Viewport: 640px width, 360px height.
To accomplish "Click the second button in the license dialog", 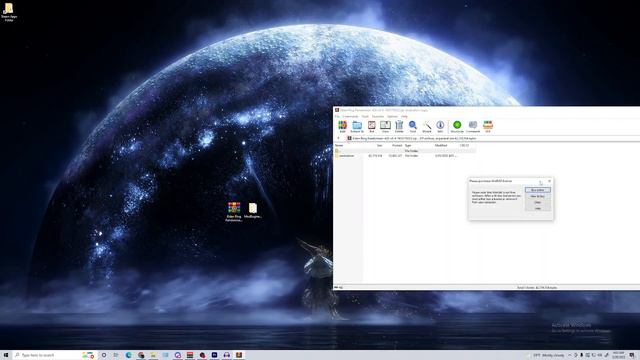I will coord(538,196).
